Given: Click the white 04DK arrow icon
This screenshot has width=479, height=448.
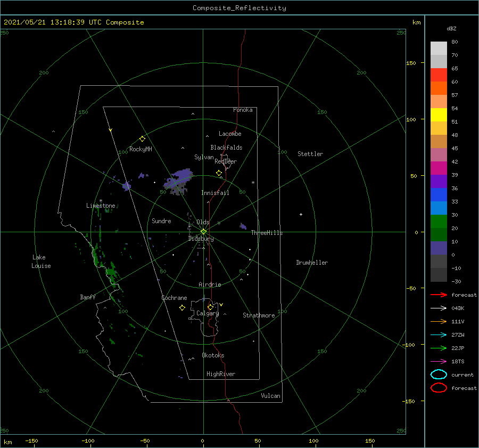Looking at the screenshot, I should [x=439, y=308].
